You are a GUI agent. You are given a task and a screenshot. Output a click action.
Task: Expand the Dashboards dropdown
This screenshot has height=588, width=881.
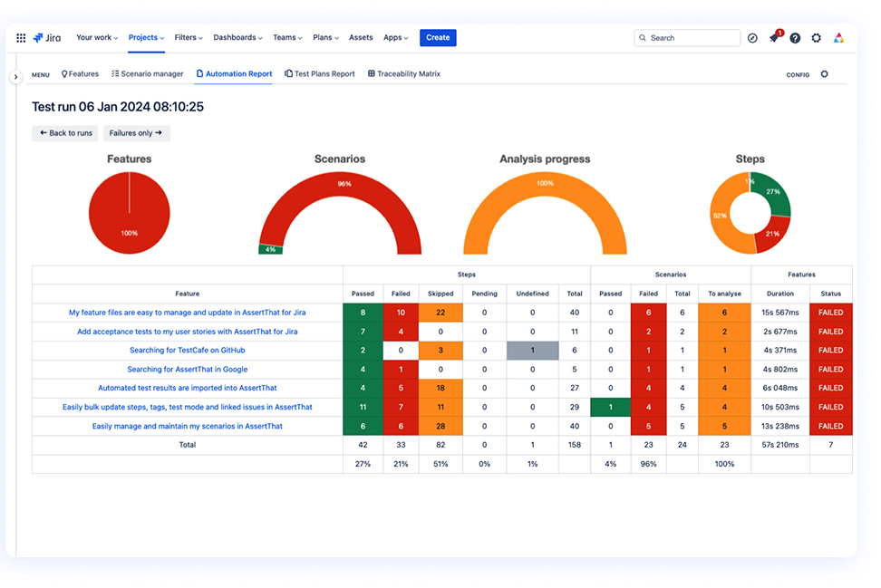coord(237,38)
